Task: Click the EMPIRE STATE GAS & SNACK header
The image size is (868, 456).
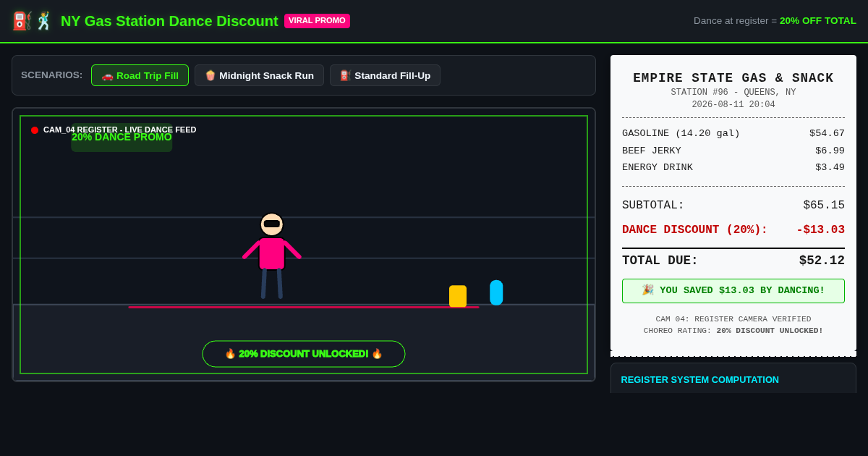Action: point(733,78)
